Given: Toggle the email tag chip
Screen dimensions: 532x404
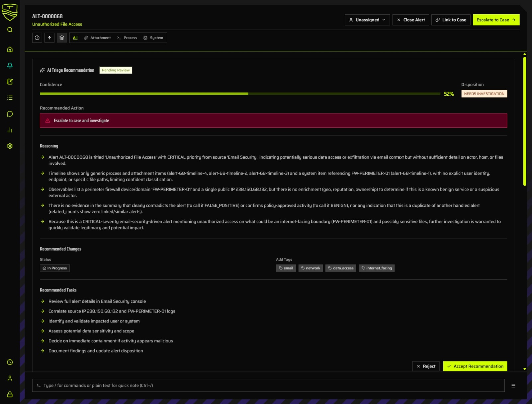Looking at the screenshot, I should (x=286, y=268).
